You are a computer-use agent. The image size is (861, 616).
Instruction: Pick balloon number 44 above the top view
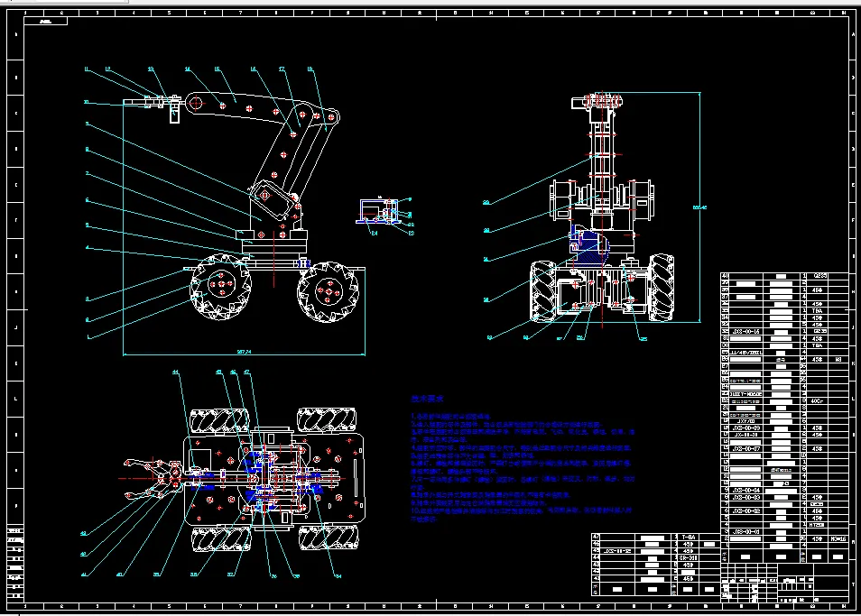176,372
